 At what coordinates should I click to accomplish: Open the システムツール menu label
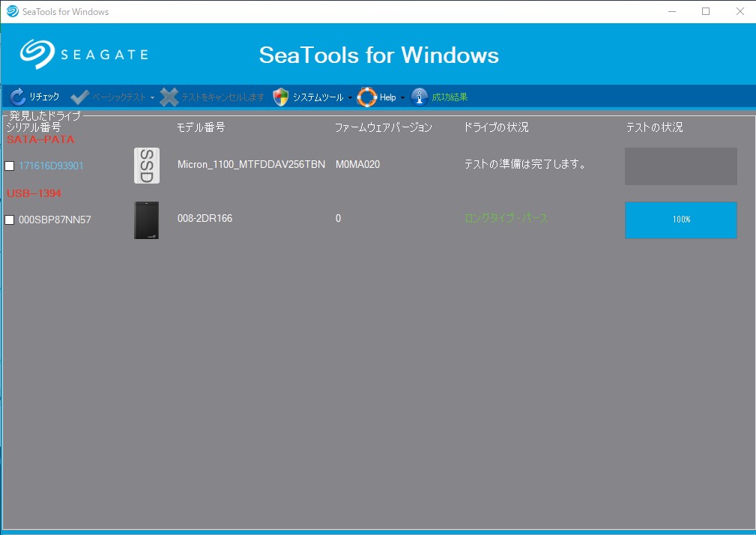click(318, 97)
